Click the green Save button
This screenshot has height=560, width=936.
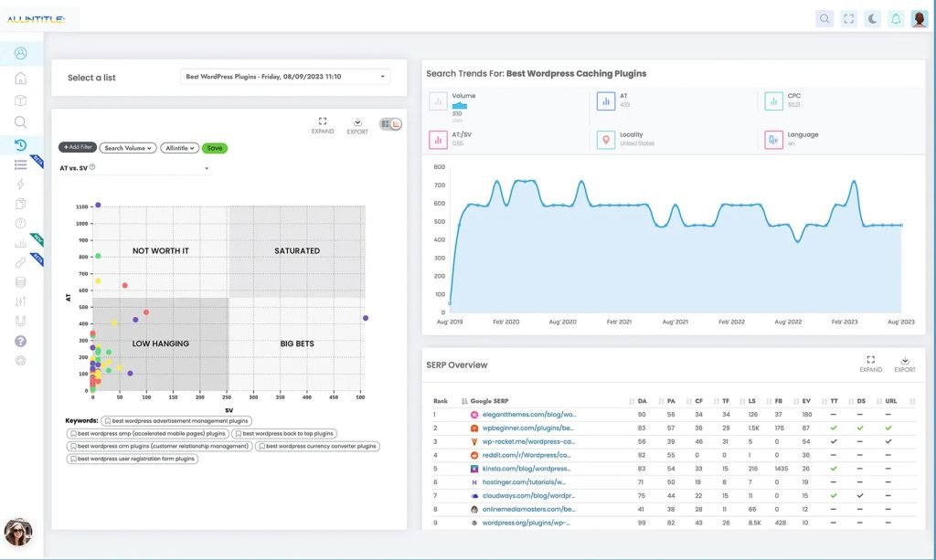click(x=214, y=148)
